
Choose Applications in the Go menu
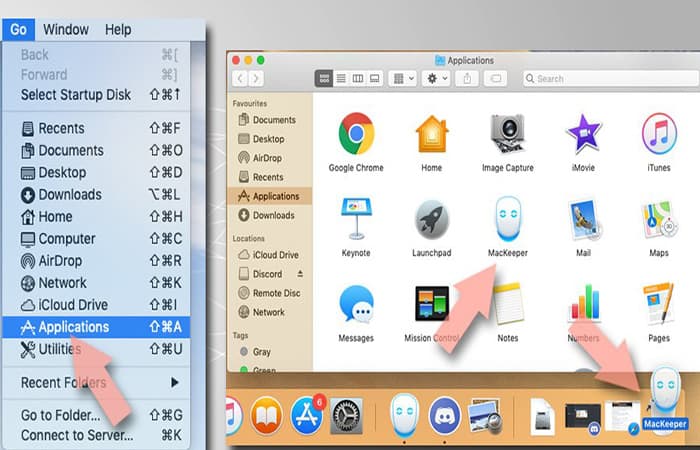click(96, 327)
